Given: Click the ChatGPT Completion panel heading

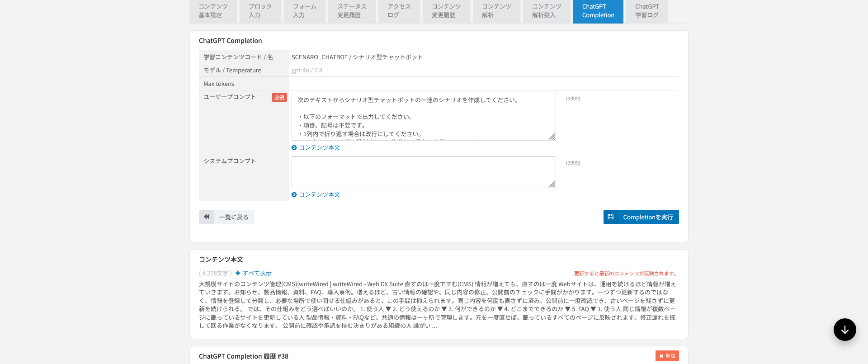Looking at the screenshot, I should 231,41.
